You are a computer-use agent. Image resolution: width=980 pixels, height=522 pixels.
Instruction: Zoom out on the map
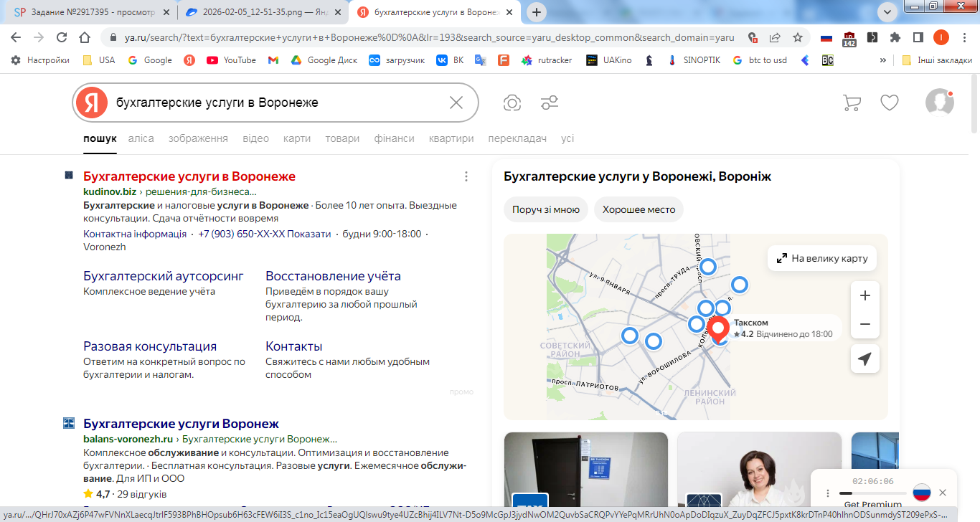click(x=865, y=324)
